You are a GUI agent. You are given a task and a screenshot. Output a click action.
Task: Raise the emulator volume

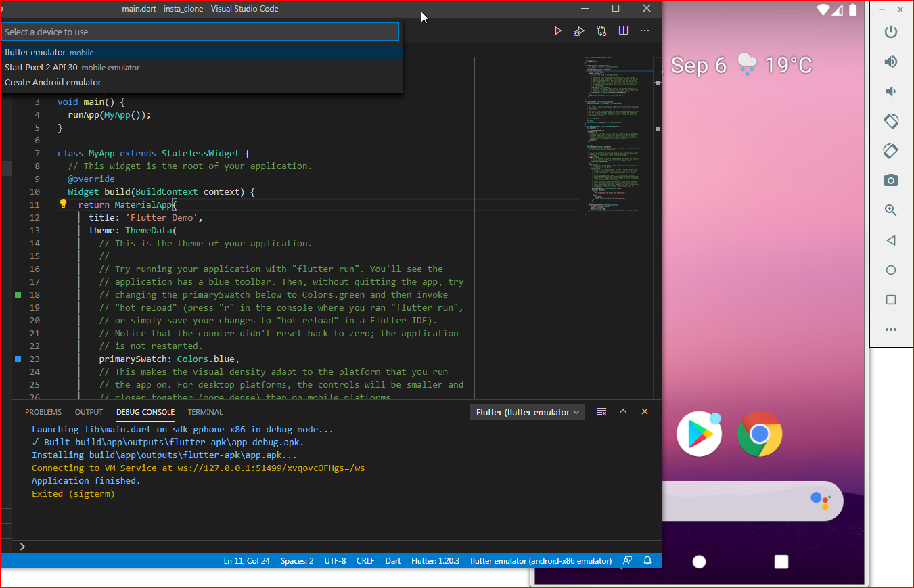pos(891,62)
